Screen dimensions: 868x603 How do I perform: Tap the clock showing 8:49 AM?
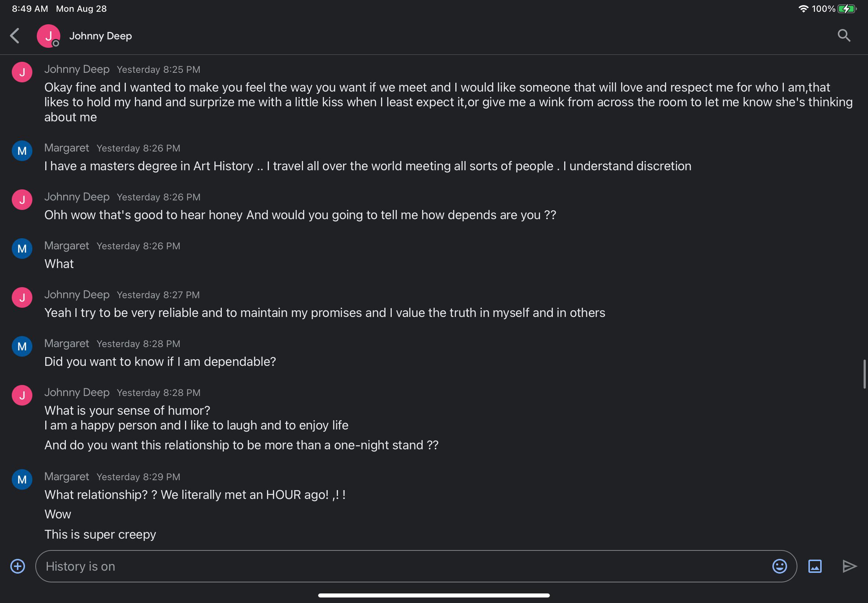pos(29,8)
